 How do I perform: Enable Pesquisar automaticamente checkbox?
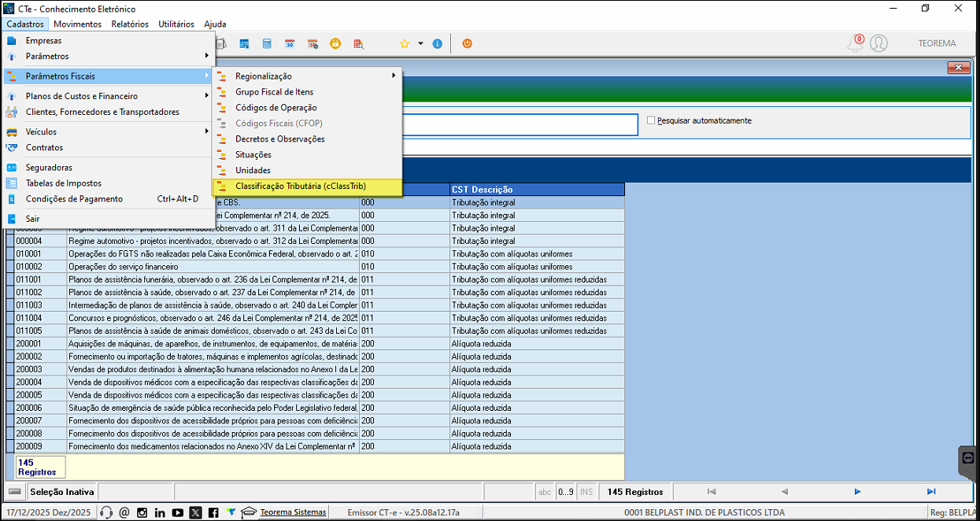pyautogui.click(x=651, y=120)
